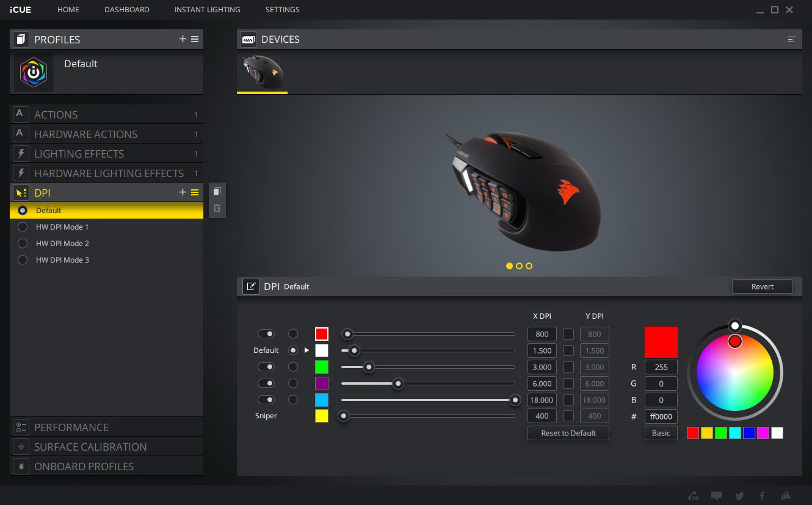This screenshot has height=505, width=812.
Task: Expand the Actions section
Action: tap(107, 114)
